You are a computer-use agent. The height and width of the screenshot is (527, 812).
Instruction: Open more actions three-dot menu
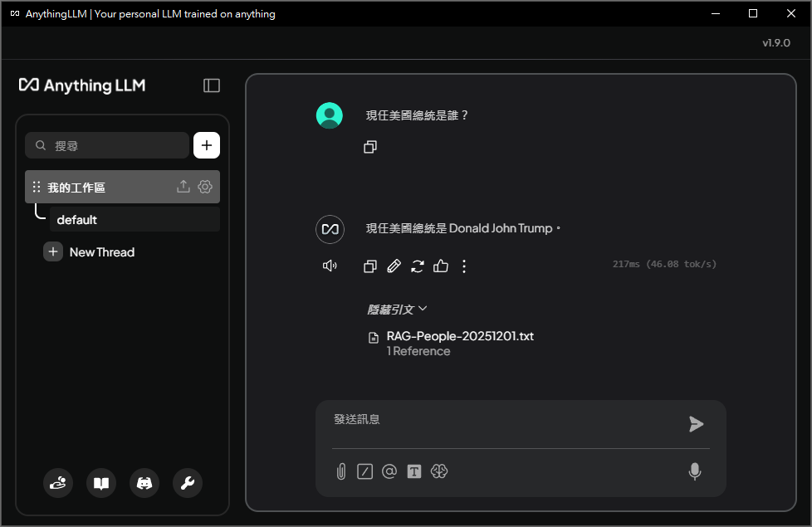coord(464,266)
